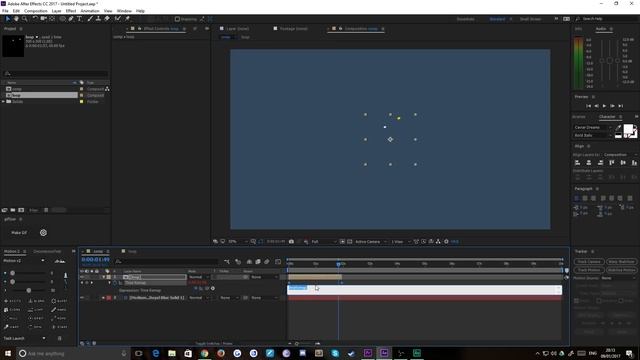Select the Rotation tool
Screen dimensions: 640x360
tap(35, 19)
